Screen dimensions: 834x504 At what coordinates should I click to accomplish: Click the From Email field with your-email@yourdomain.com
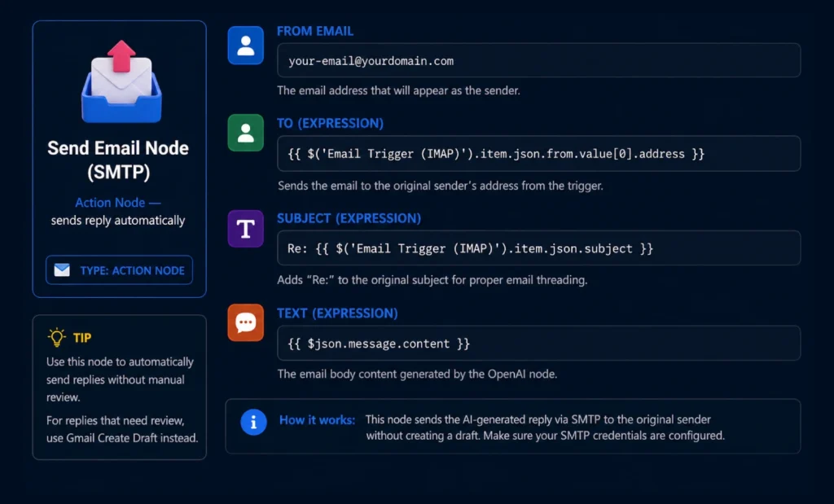click(x=539, y=60)
